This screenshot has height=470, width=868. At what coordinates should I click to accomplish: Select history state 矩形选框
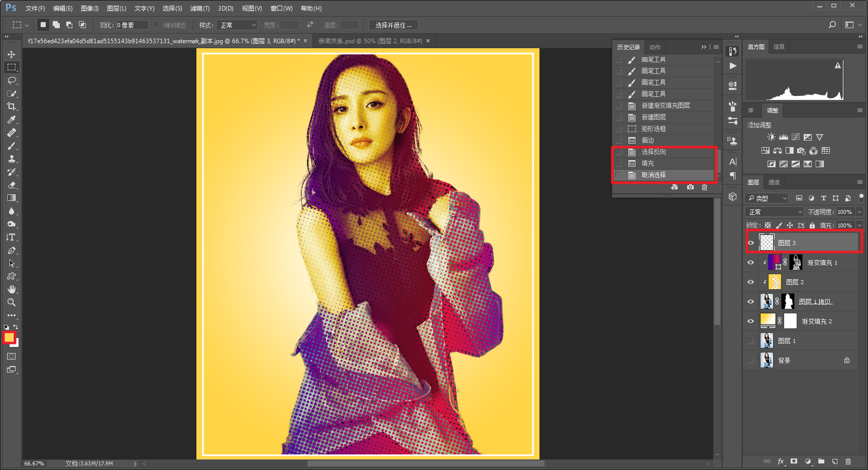pos(664,129)
